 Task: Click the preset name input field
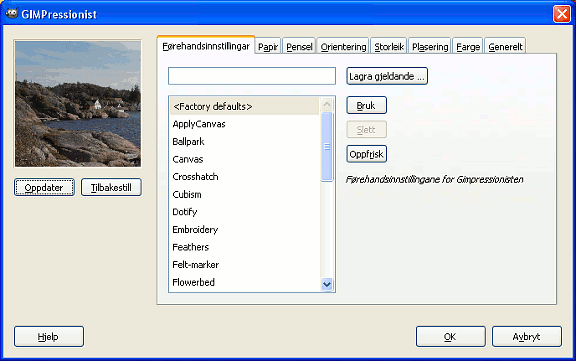[x=252, y=76]
